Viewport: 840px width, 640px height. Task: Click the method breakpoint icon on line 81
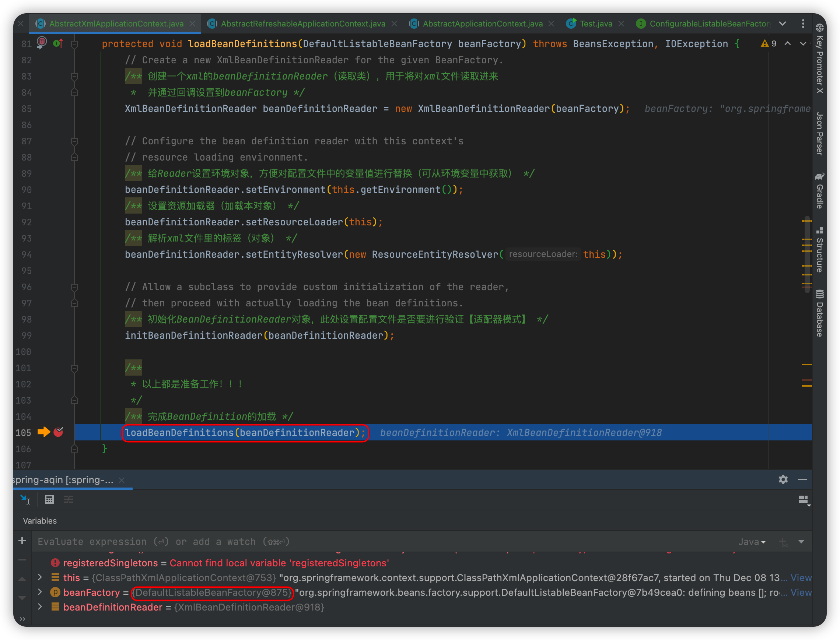[42, 42]
